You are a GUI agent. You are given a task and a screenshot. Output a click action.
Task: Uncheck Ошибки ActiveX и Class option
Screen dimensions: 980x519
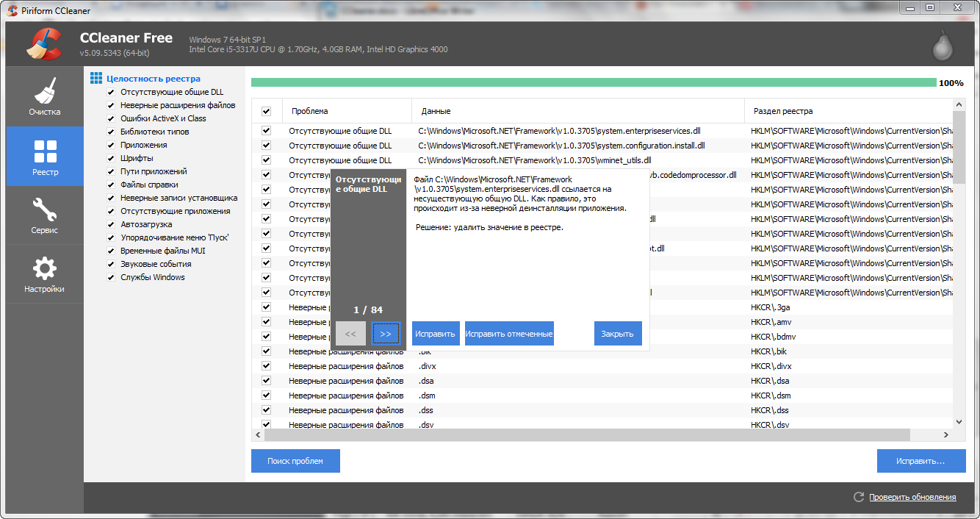(x=111, y=118)
